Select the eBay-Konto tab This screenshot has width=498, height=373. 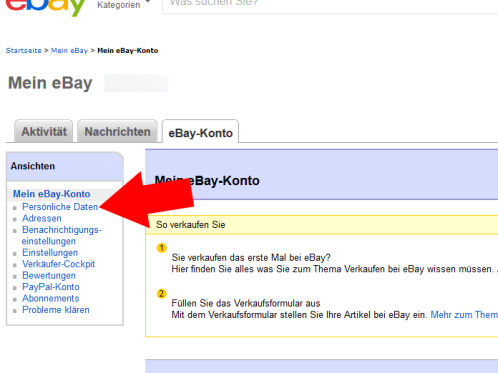tap(200, 132)
